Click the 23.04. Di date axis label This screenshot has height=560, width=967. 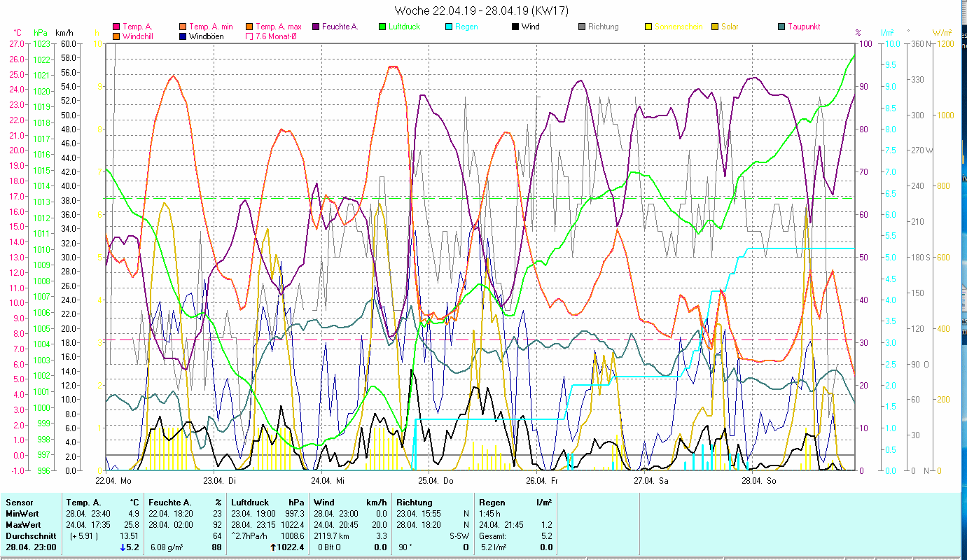pos(218,481)
